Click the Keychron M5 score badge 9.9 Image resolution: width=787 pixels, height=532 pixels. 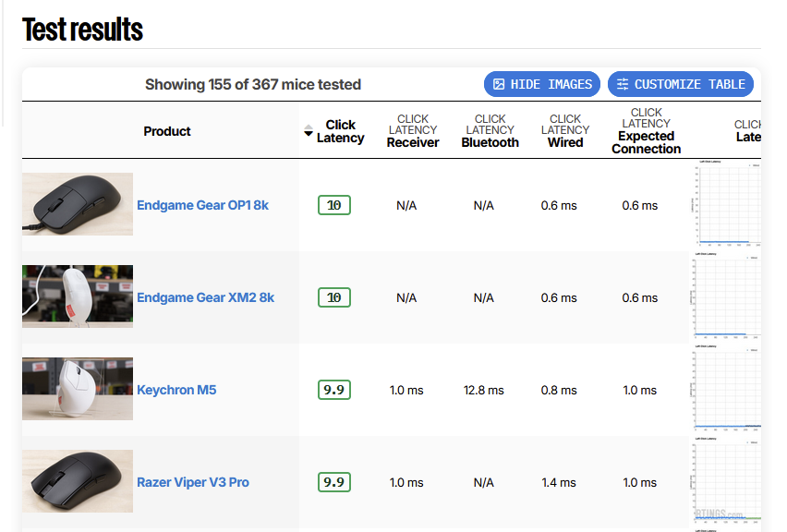(333, 390)
